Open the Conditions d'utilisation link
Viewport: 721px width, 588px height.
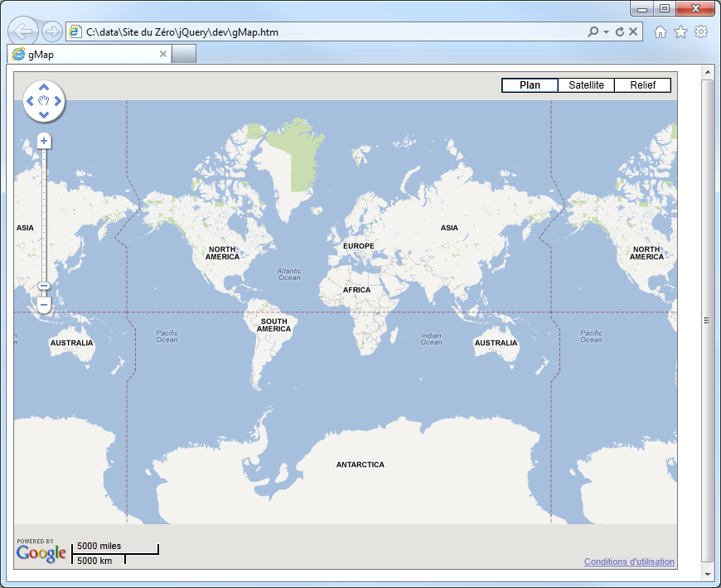629,561
